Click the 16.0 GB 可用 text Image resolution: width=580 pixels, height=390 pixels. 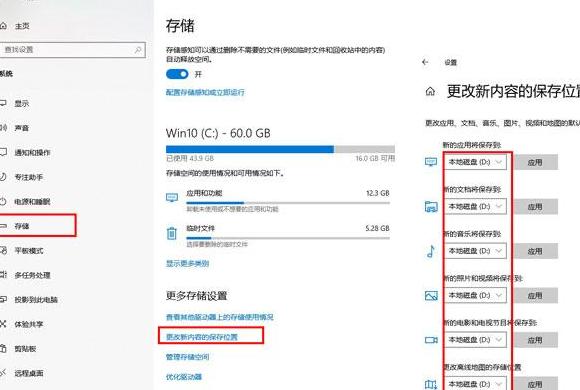pos(375,158)
